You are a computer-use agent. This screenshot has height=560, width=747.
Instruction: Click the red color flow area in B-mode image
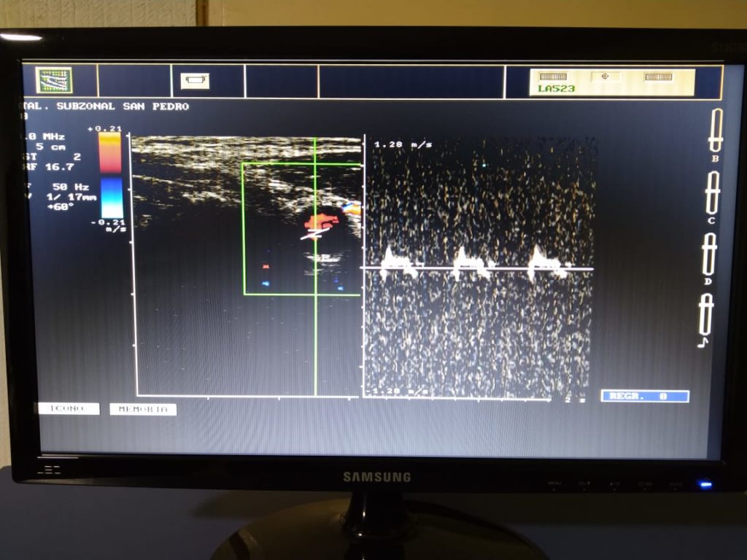[x=322, y=221]
